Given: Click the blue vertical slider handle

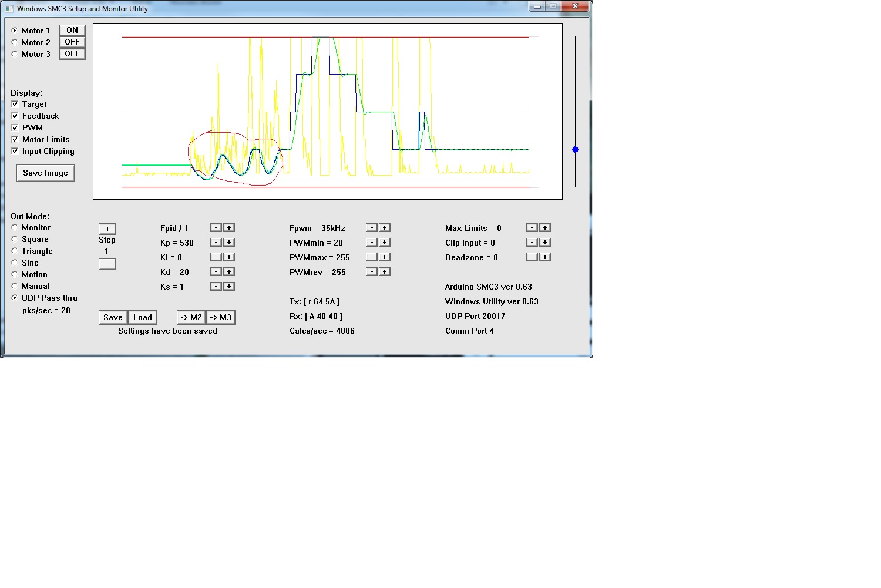Looking at the screenshot, I should (575, 150).
